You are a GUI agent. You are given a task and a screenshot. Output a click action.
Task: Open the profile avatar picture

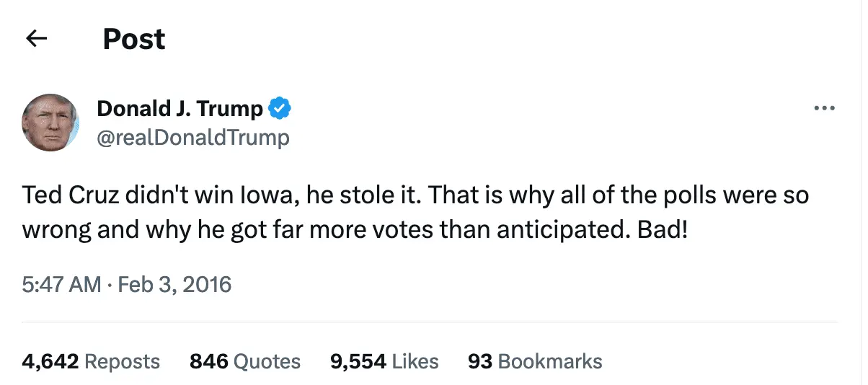(x=50, y=122)
